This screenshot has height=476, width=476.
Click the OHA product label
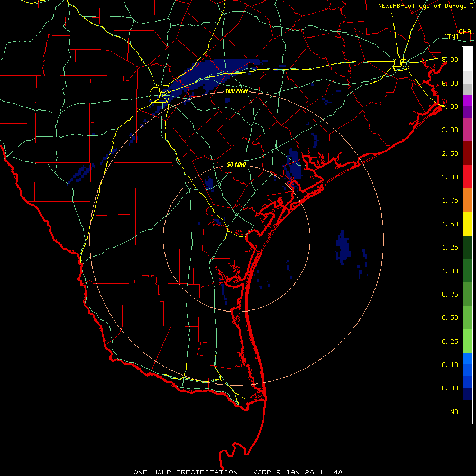tap(465, 31)
